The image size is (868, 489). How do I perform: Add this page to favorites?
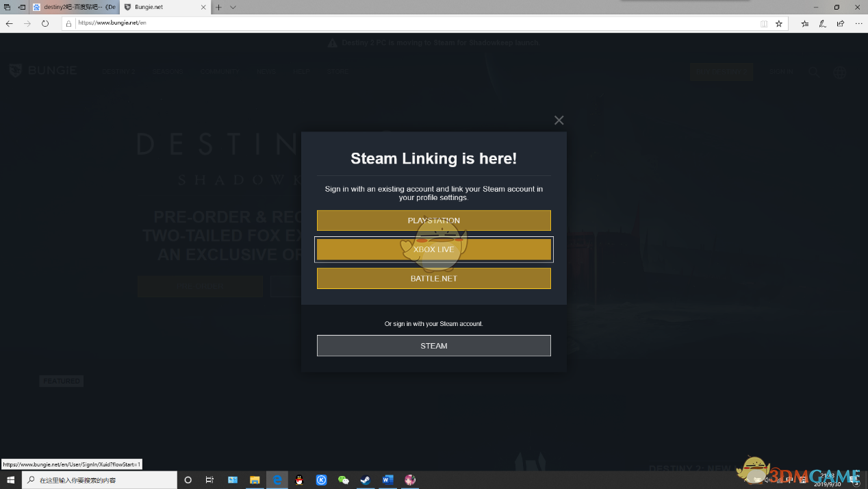(x=778, y=23)
